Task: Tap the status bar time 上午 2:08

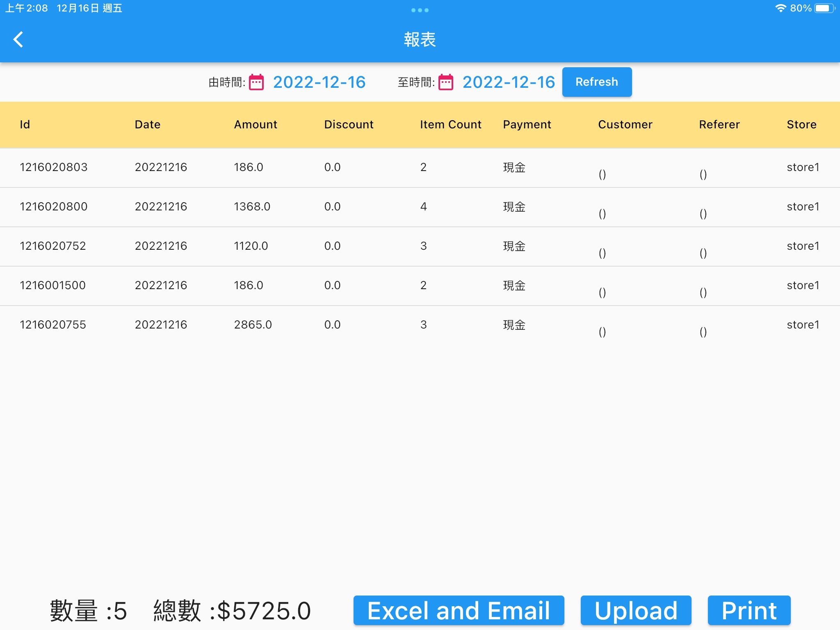Action: click(x=27, y=8)
